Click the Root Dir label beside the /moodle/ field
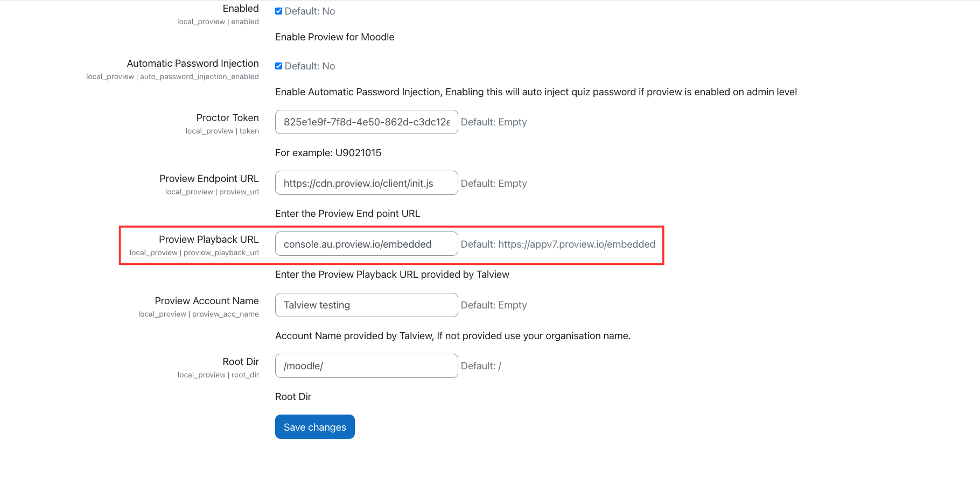 (x=241, y=362)
